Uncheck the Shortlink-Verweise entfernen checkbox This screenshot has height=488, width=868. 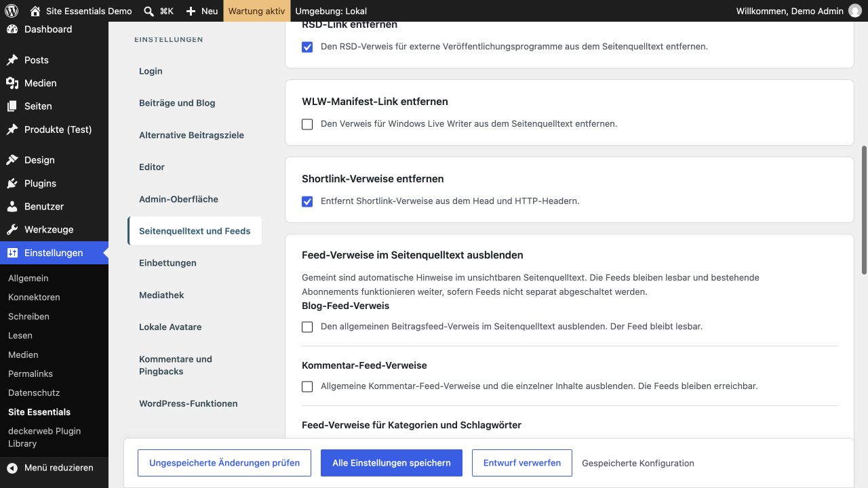[307, 201]
